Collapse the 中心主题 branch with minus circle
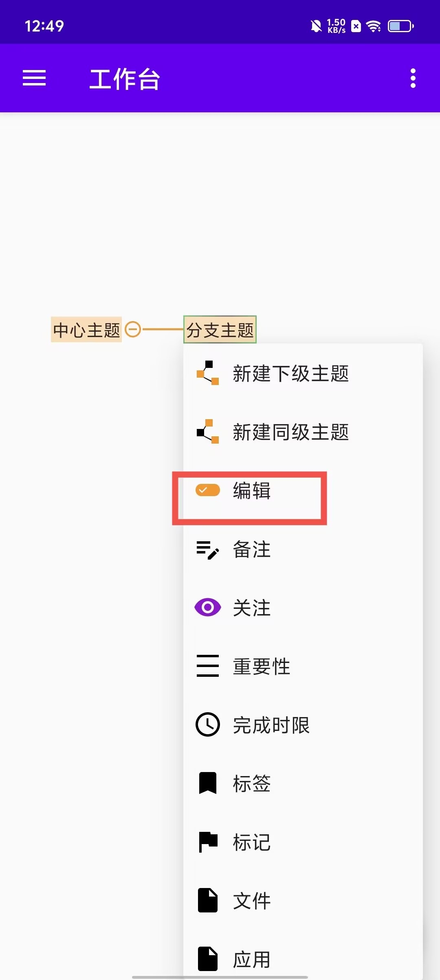Viewport: 440px width, 980px height. [x=133, y=329]
